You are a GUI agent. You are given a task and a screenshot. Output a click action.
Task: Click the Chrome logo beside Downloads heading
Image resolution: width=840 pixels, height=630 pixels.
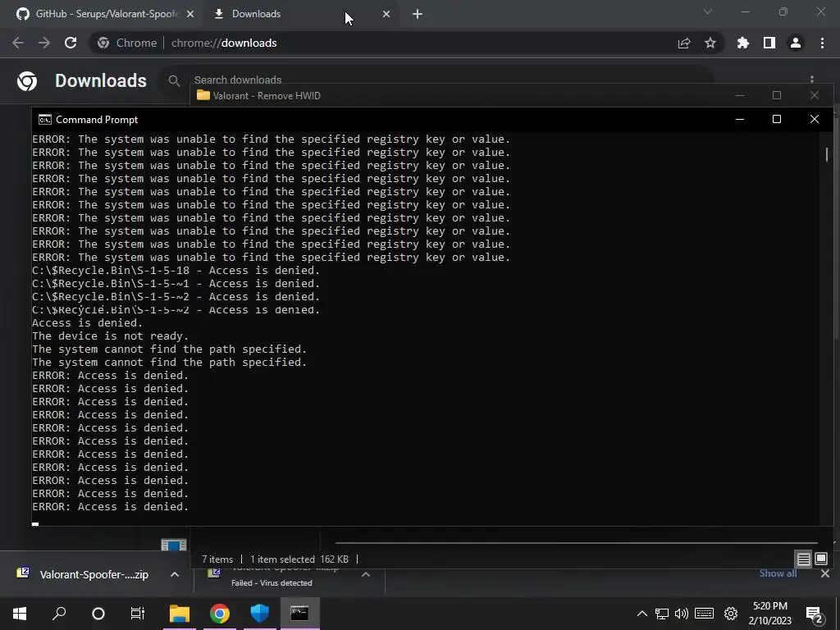27,81
